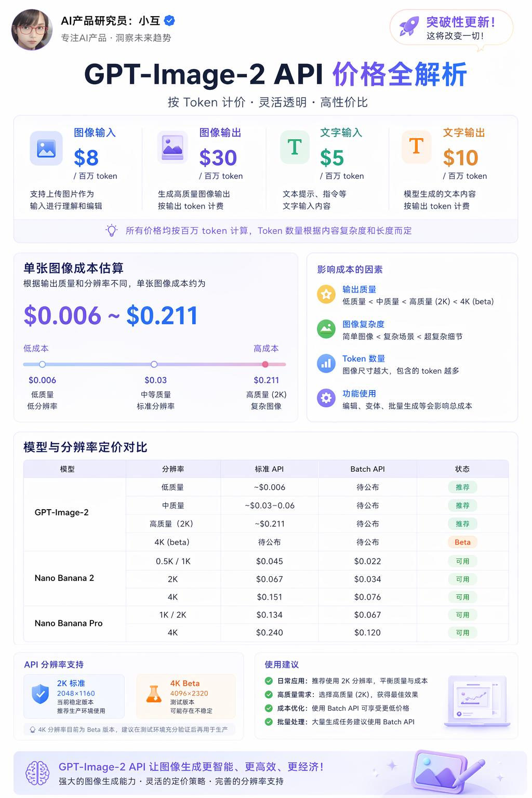Click the Batch API column header
532x798 pixels.
click(x=367, y=469)
